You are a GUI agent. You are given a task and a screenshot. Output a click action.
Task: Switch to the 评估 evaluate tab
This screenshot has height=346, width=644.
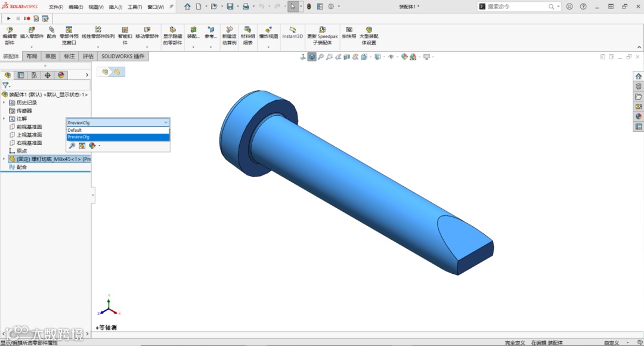pos(88,56)
